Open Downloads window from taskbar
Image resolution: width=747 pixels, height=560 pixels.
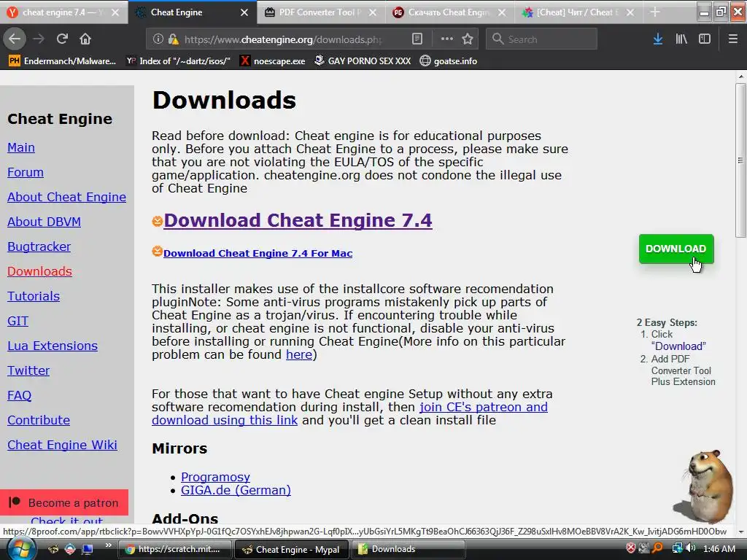pyautogui.click(x=409, y=549)
